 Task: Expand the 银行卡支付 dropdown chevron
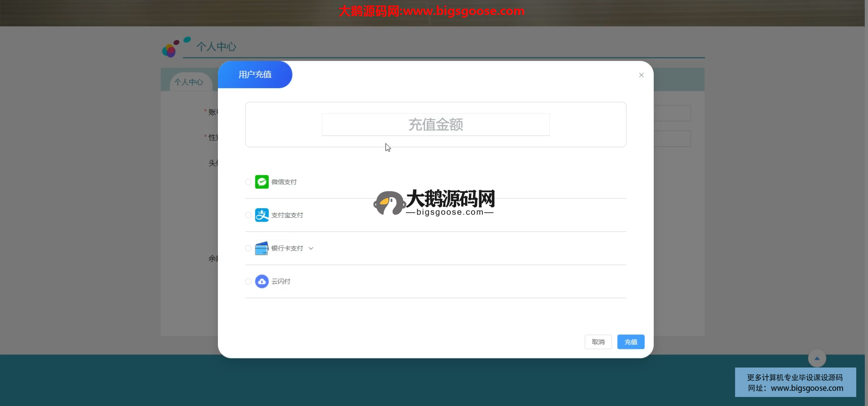(x=311, y=248)
